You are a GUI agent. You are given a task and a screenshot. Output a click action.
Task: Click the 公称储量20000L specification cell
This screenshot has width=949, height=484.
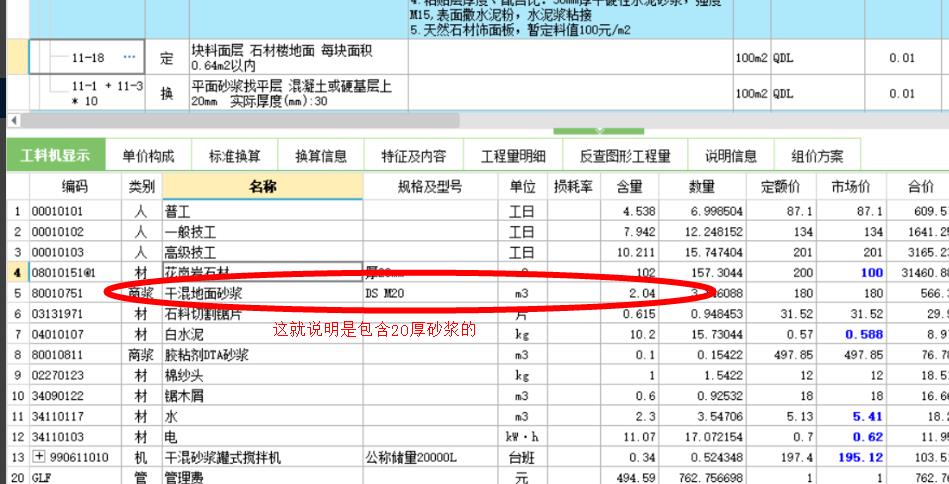(430, 457)
